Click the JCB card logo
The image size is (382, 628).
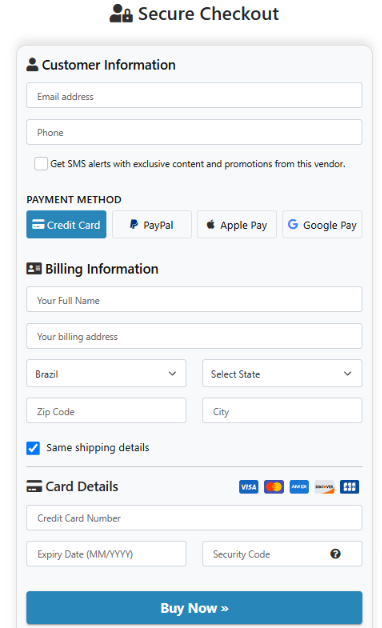(x=350, y=487)
